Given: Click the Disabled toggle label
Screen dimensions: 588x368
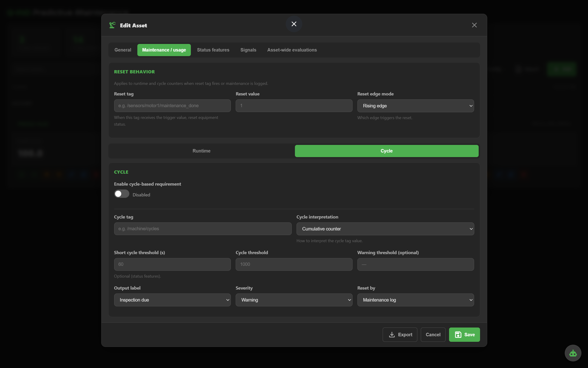Looking at the screenshot, I should tap(141, 195).
